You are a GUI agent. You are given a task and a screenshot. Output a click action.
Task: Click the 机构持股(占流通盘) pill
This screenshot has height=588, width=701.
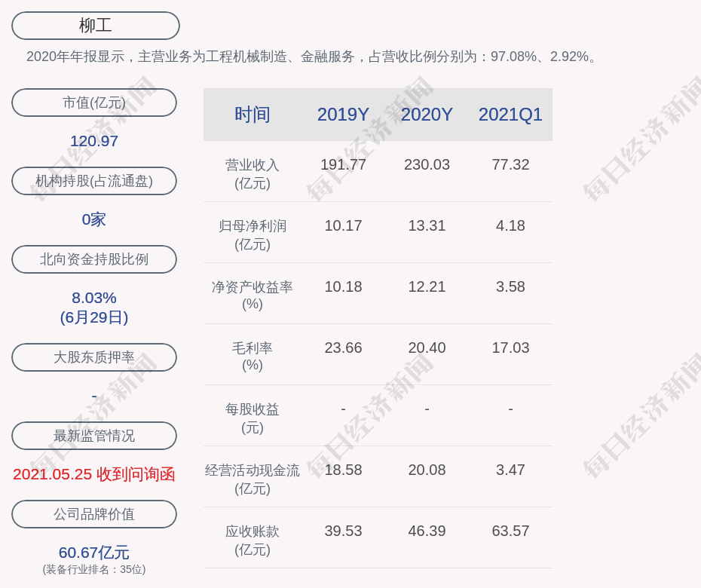94,181
